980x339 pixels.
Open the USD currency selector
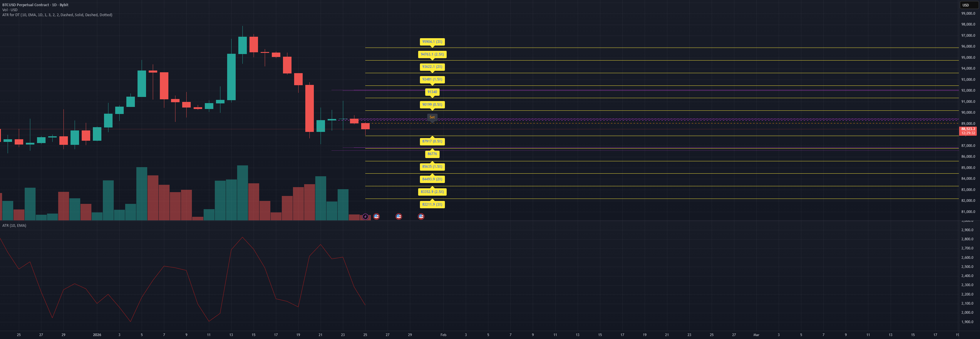tap(969, 5)
